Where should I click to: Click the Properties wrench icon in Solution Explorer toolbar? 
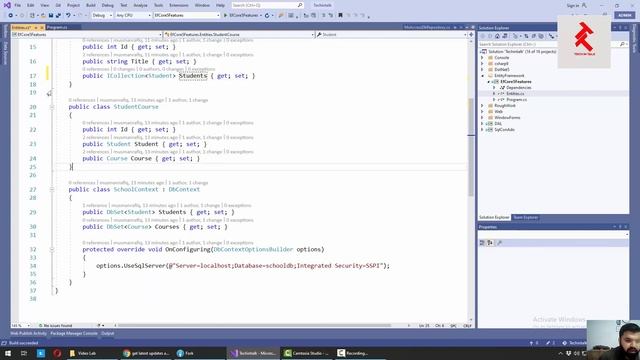551,36
